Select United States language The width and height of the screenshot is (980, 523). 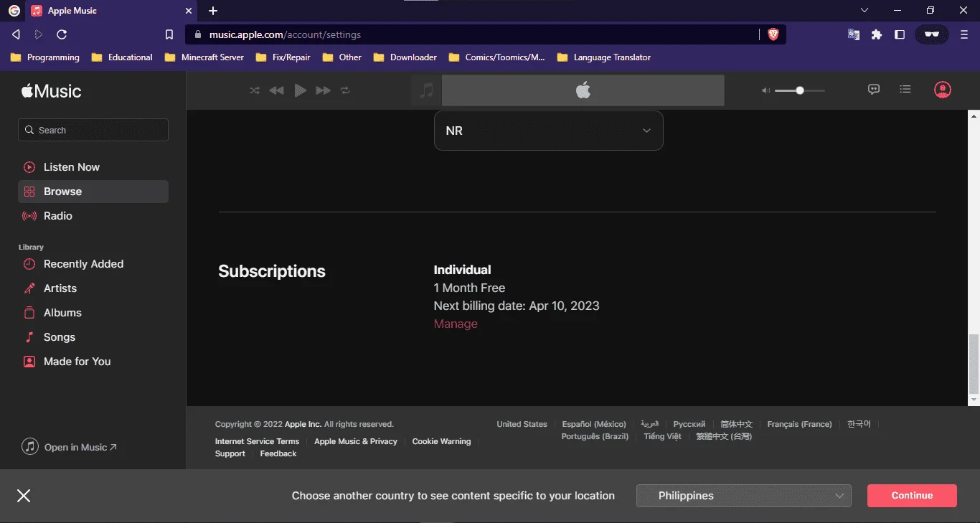[522, 424]
